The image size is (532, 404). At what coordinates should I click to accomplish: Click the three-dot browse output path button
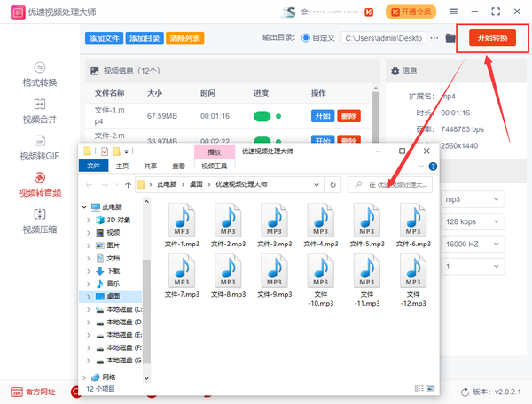(x=434, y=38)
